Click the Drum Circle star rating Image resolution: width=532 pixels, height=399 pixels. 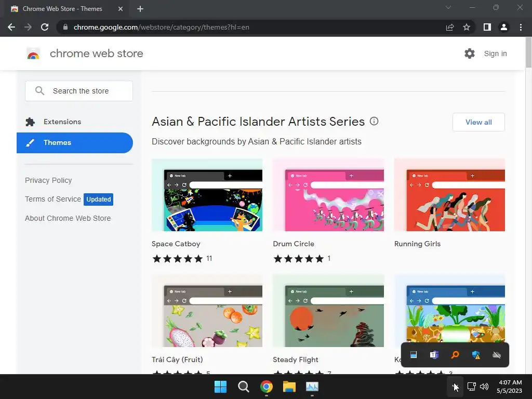pyautogui.click(x=299, y=259)
